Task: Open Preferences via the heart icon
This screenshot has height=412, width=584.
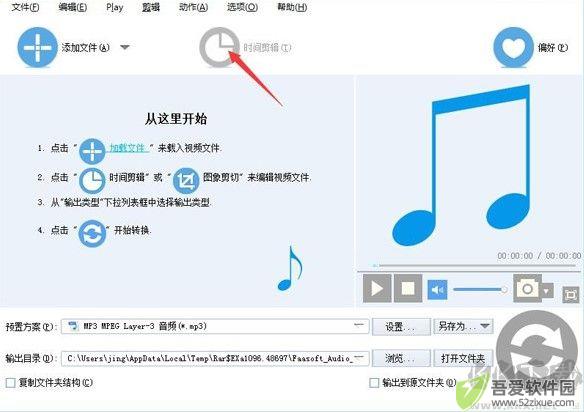Action: (x=513, y=47)
